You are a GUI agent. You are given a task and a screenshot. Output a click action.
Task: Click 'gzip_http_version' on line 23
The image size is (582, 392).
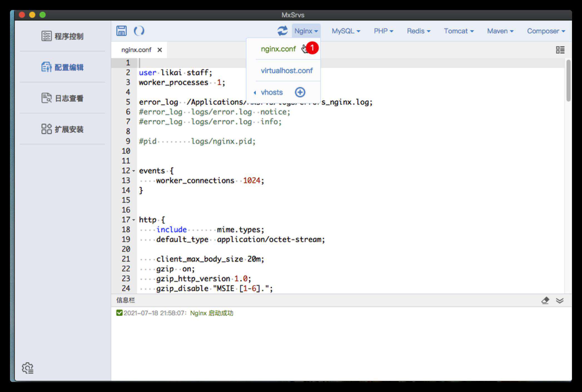193,279
